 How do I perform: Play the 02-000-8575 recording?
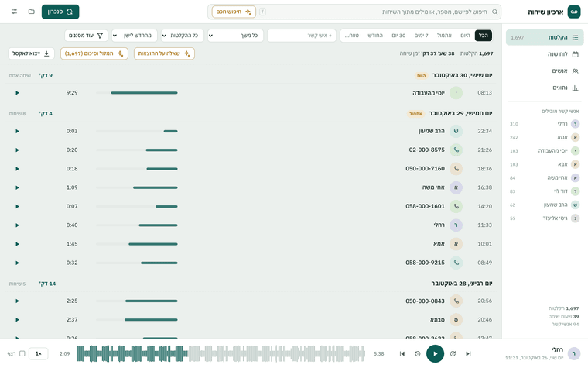click(x=17, y=150)
